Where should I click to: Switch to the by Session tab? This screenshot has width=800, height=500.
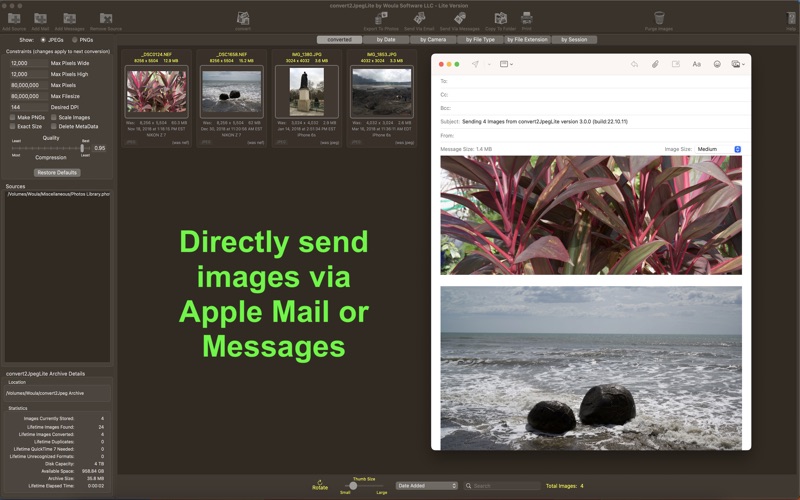tap(574, 39)
